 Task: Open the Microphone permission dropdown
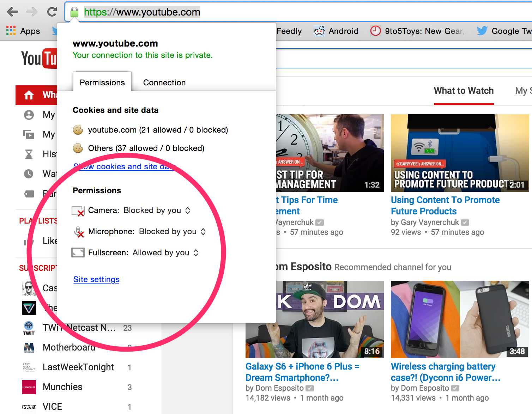tap(203, 232)
